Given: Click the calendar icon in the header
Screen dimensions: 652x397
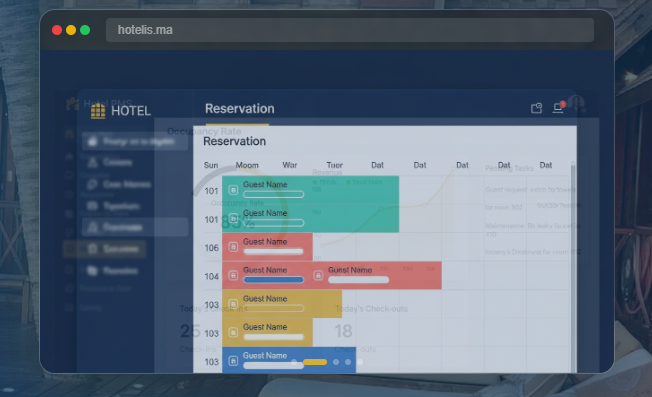Looking at the screenshot, I should pyautogui.click(x=536, y=108).
